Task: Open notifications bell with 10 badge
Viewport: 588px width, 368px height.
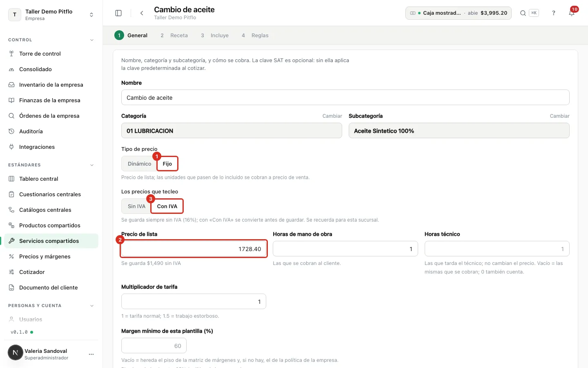Action: coord(572,13)
